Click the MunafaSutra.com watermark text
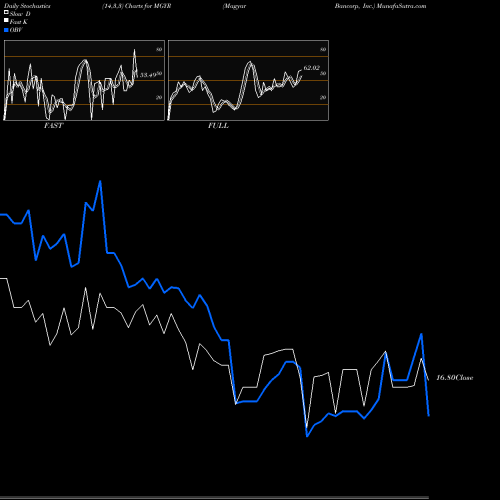 pyautogui.click(x=401, y=6)
